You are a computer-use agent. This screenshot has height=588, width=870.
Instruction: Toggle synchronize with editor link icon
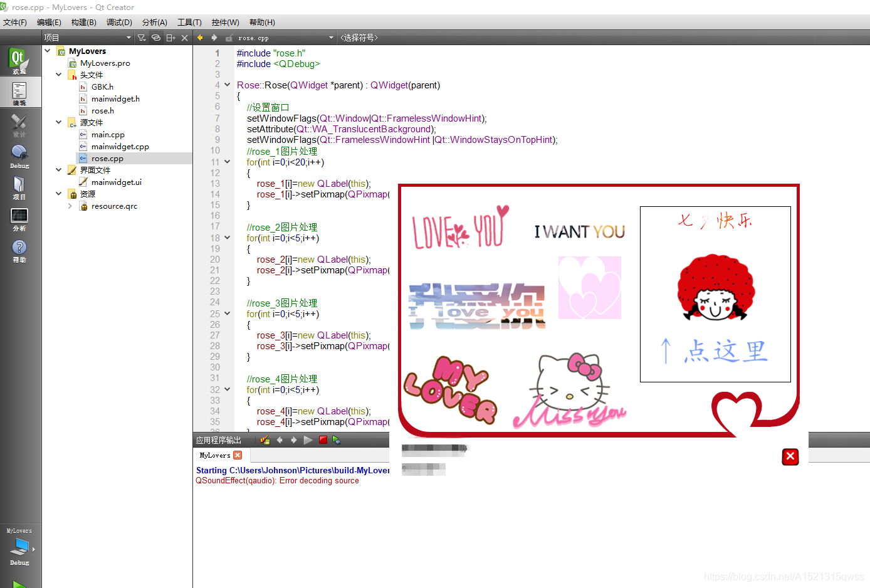point(156,38)
